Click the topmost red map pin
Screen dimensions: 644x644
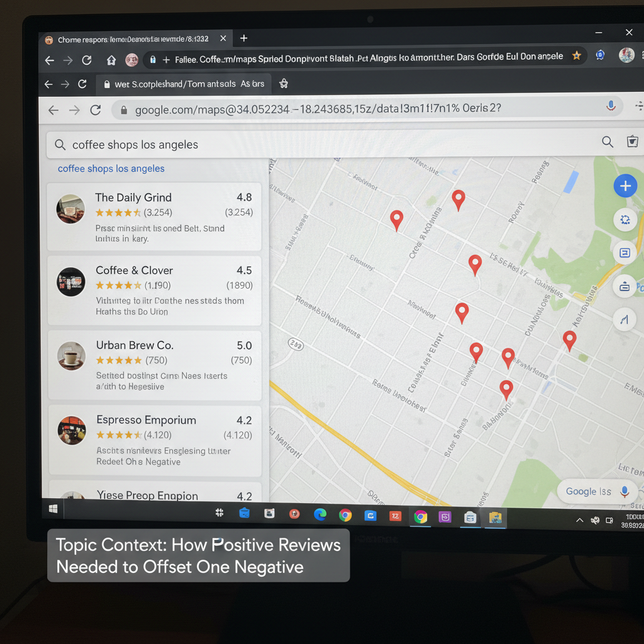pos(458,200)
